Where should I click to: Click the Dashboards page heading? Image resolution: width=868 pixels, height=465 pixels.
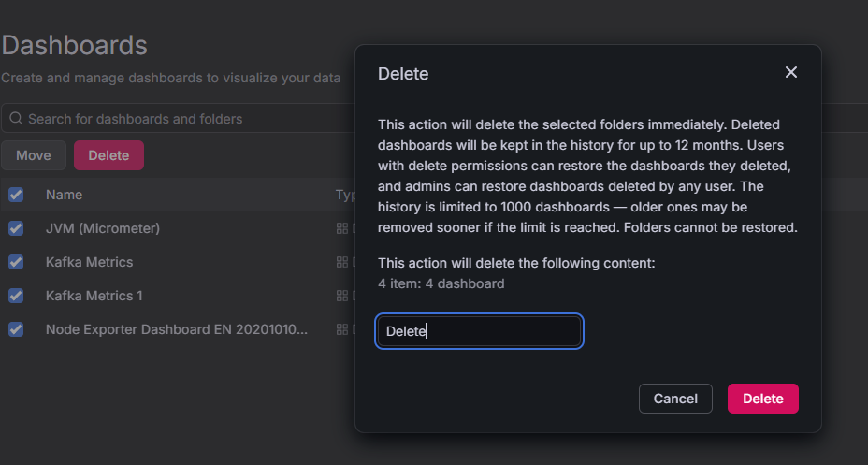click(74, 46)
